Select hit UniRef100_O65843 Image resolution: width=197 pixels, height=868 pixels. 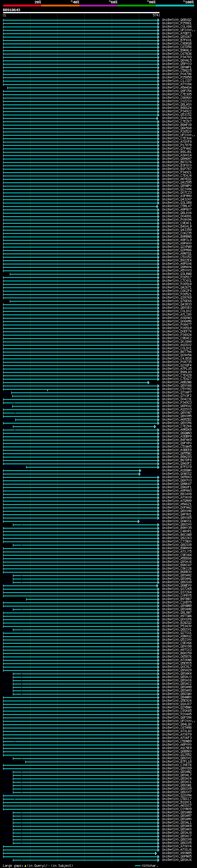[x=177, y=477]
